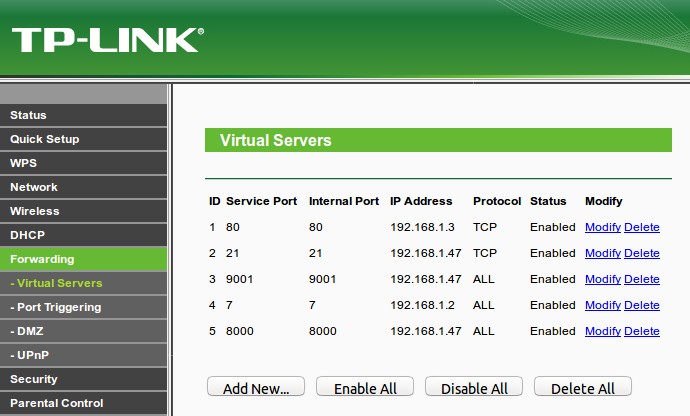The image size is (690, 416).
Task: Click the Delete All button
Action: (x=583, y=388)
